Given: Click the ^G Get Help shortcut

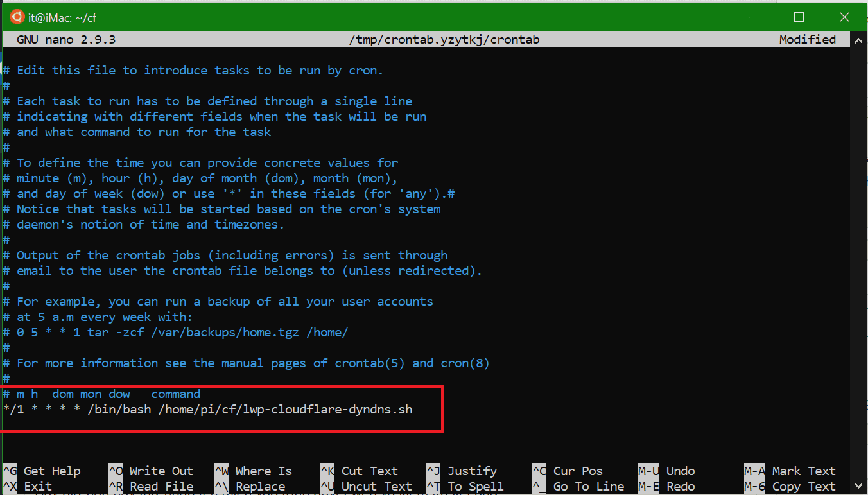Looking at the screenshot, I should pyautogui.click(x=42, y=471).
